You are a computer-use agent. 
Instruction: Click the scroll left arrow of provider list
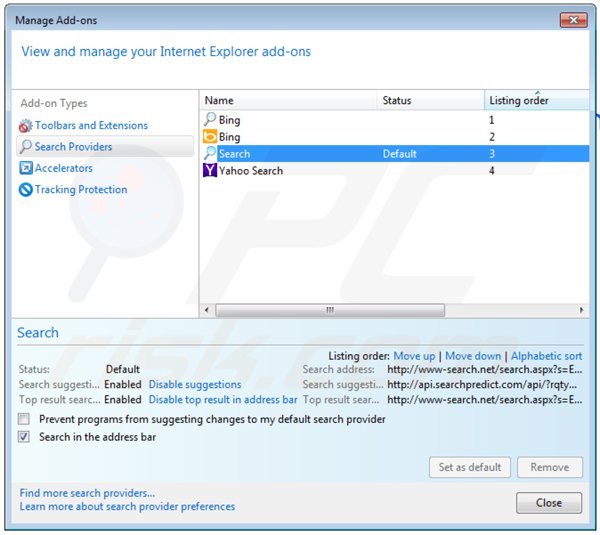click(207, 310)
